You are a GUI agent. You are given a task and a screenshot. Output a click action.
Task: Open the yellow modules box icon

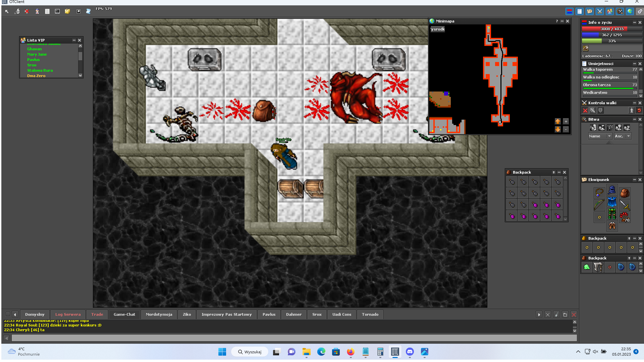point(67,11)
